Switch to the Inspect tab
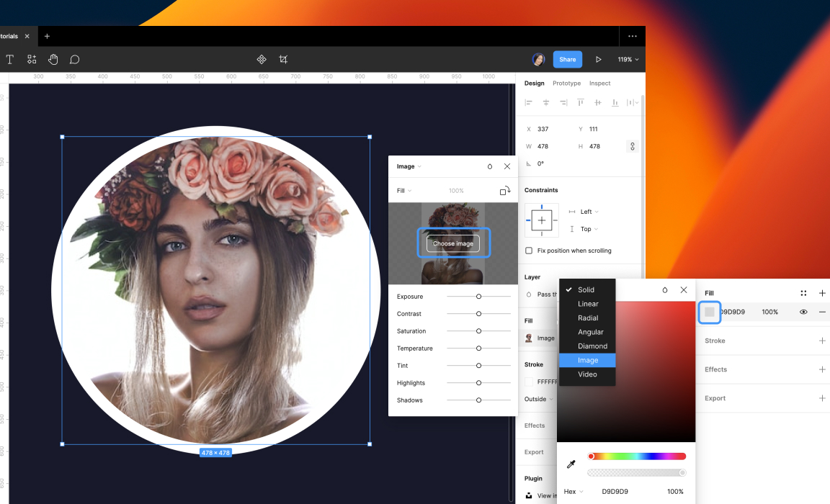 [x=599, y=83]
